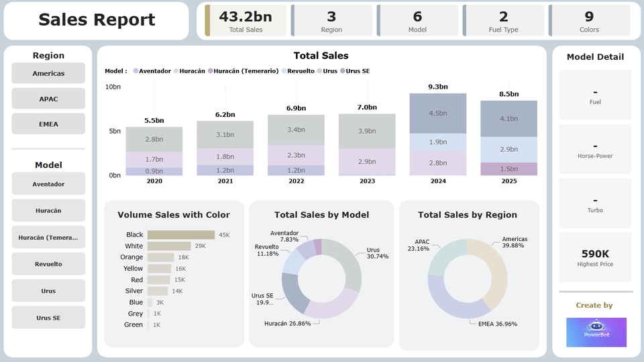Click the Model count card
Image resolution: width=644 pixels, height=362 pixels.
[x=417, y=21]
